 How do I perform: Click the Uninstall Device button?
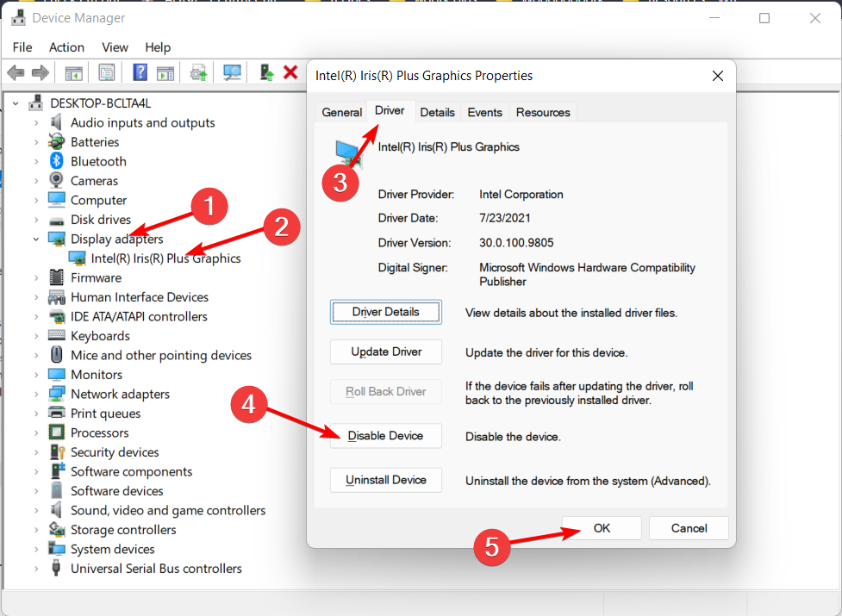coord(385,480)
